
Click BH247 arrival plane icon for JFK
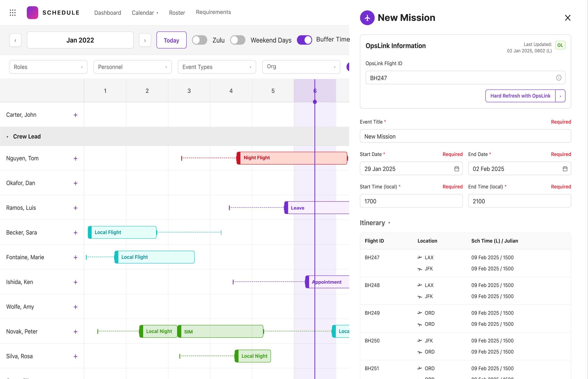click(420, 269)
